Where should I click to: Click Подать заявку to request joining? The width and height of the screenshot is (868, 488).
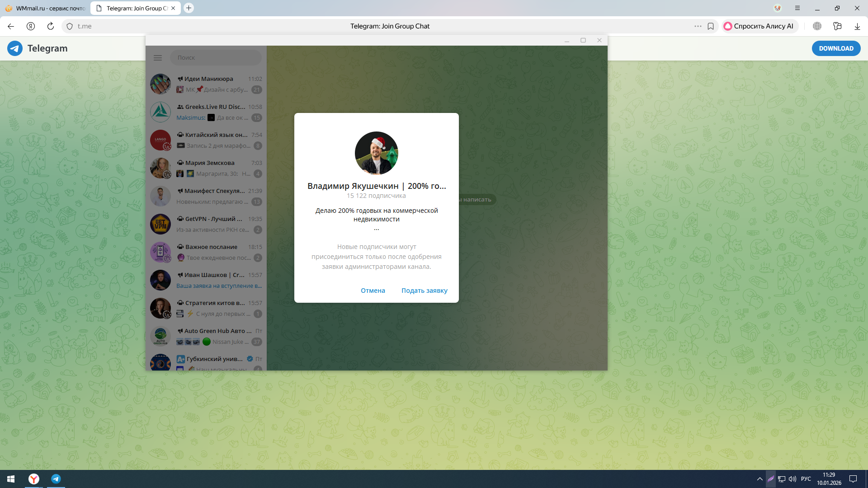pyautogui.click(x=424, y=291)
